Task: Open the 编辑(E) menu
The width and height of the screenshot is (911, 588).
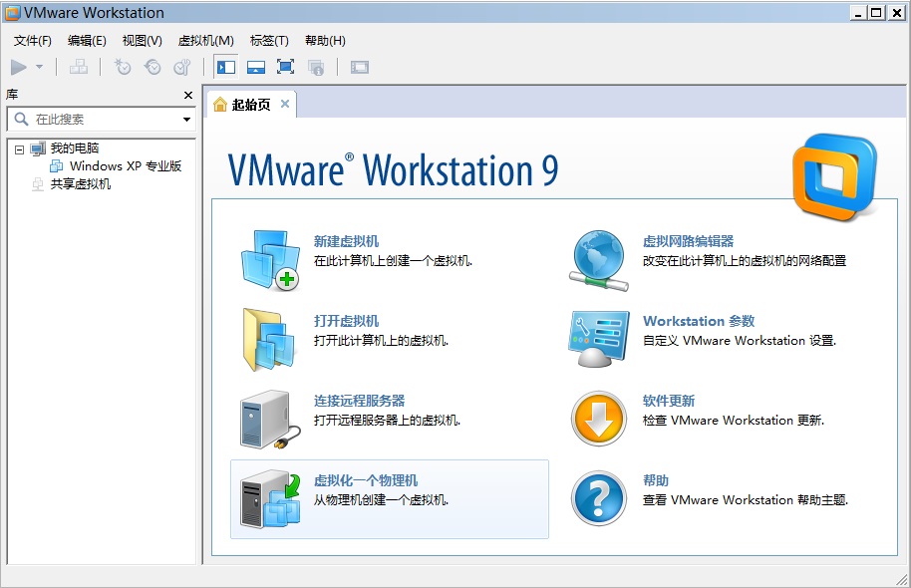Action: point(87,41)
